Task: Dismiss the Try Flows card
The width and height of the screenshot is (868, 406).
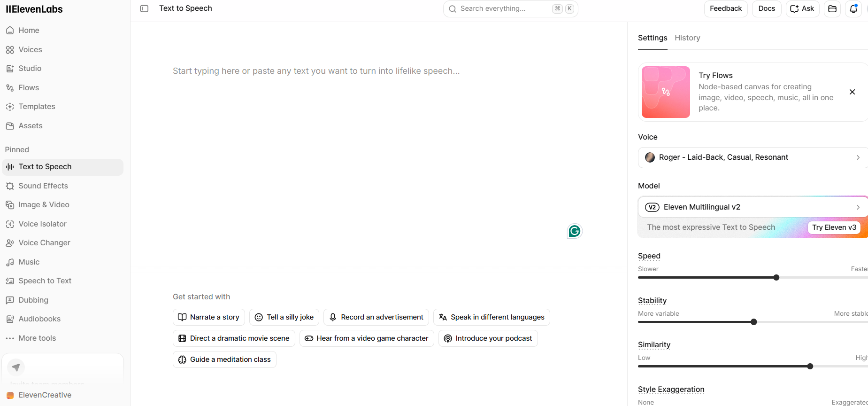Action: click(x=852, y=92)
